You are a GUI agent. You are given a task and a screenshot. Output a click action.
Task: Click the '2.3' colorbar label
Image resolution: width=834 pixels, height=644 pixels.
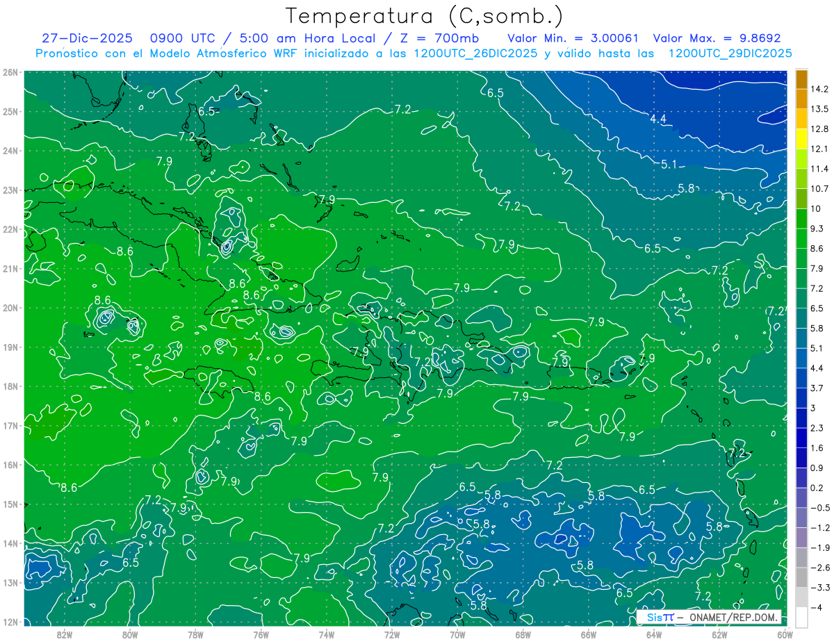coord(817,428)
